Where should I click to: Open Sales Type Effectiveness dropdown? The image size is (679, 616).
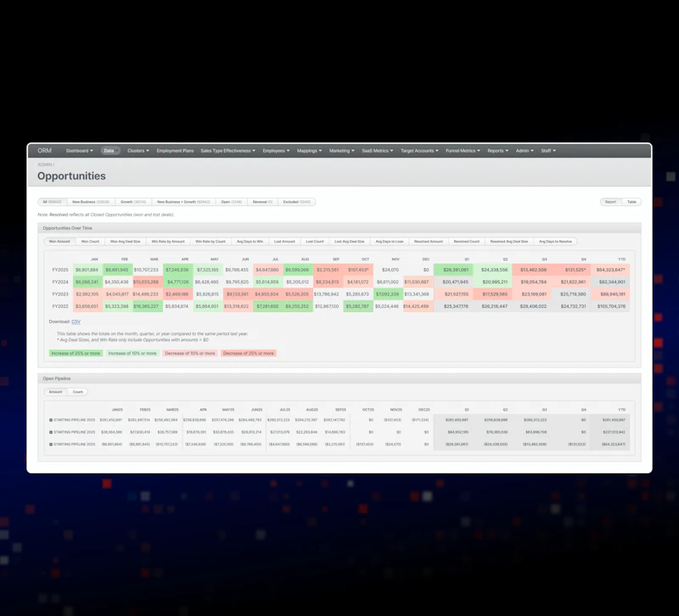[227, 151]
